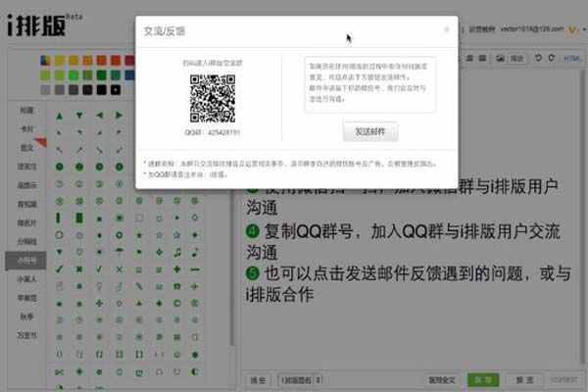Pick the multicolor palette swatch
The image size is (588, 392).
(45, 61)
